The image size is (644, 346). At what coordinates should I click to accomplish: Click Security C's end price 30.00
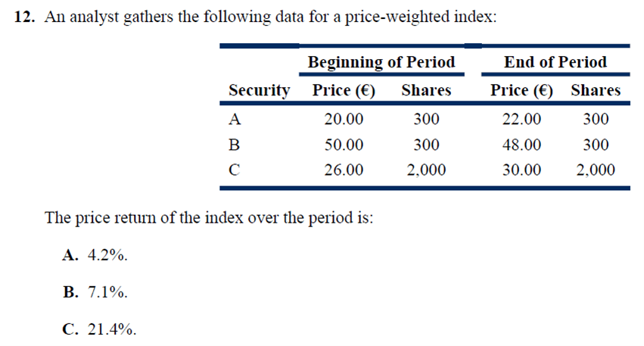tap(521, 170)
